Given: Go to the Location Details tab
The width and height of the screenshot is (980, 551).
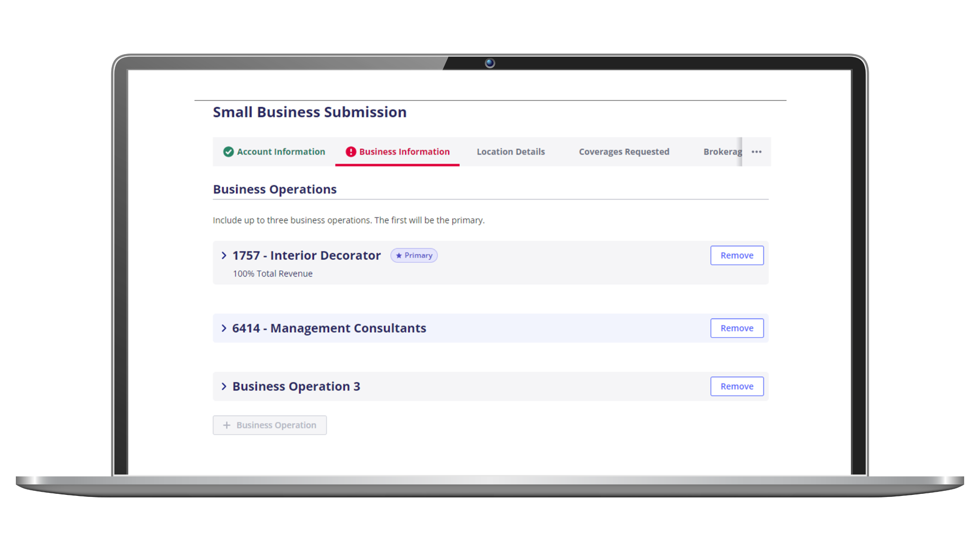Looking at the screenshot, I should [510, 152].
